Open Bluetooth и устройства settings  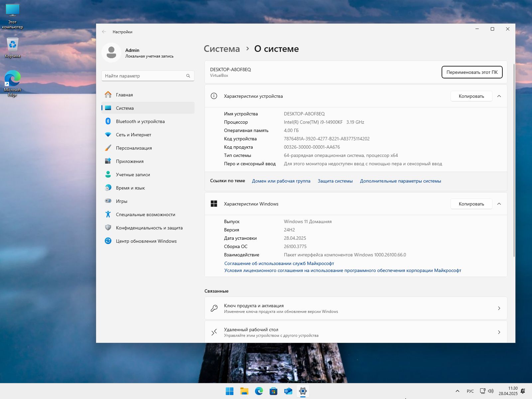tap(148, 121)
